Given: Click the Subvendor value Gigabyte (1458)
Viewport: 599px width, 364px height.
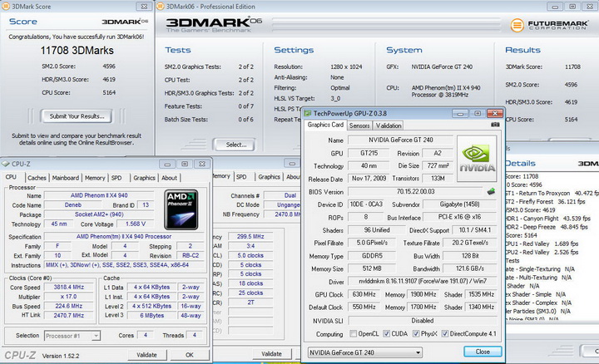Looking at the screenshot, I should [459, 204].
